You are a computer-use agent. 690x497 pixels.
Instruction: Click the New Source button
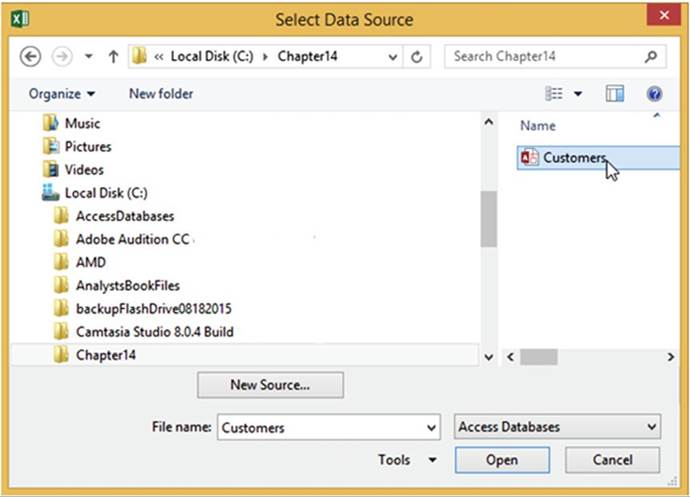270,384
